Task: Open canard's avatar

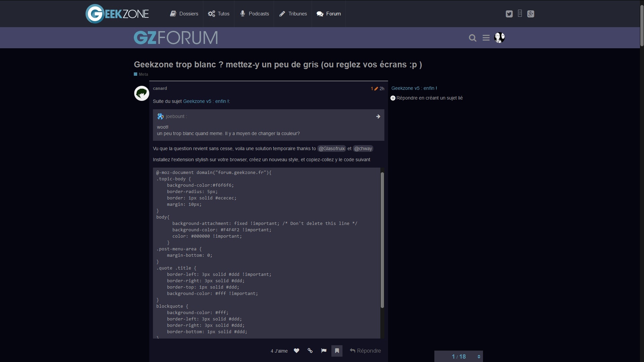Action: (142, 93)
